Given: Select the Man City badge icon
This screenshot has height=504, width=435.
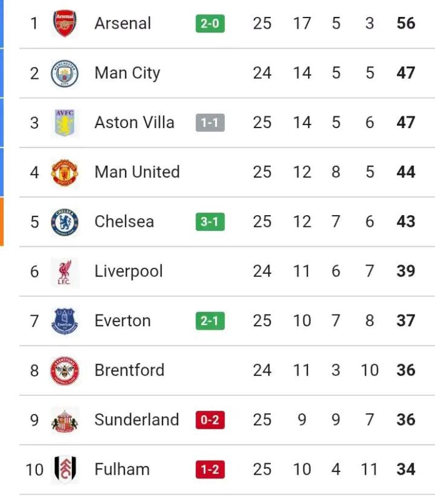Looking at the screenshot, I should (x=62, y=73).
